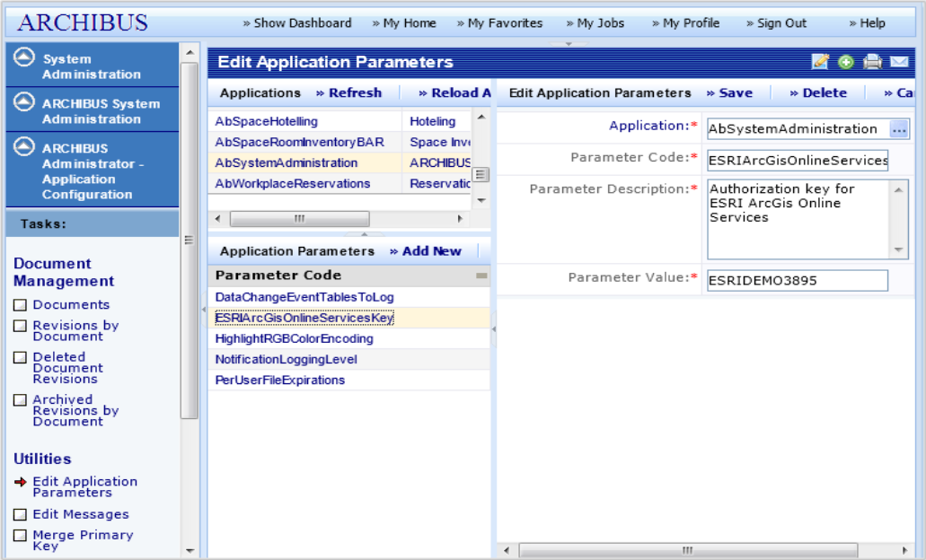Check the box beside Deleted Document Revisions

point(20,357)
